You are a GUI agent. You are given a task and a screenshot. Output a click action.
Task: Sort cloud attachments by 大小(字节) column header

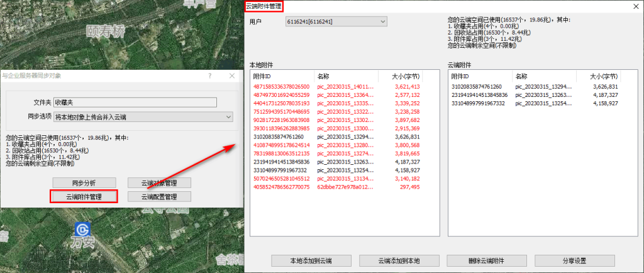[x=603, y=75]
